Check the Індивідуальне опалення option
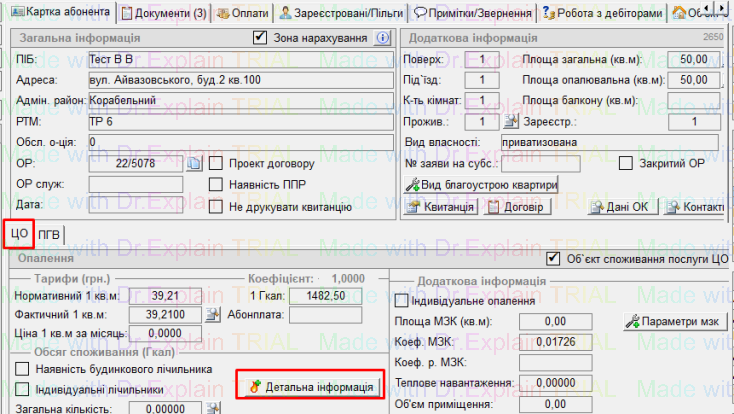 402,301
